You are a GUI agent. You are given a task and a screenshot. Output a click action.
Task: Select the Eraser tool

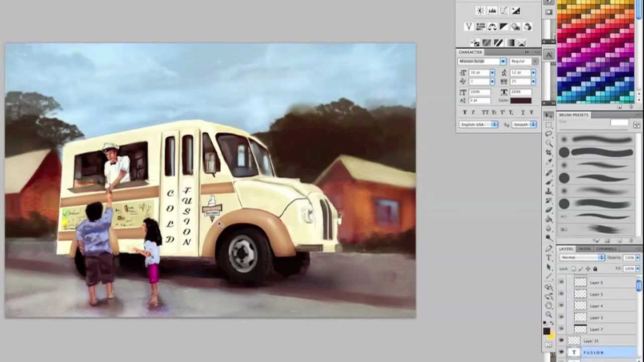point(549,210)
